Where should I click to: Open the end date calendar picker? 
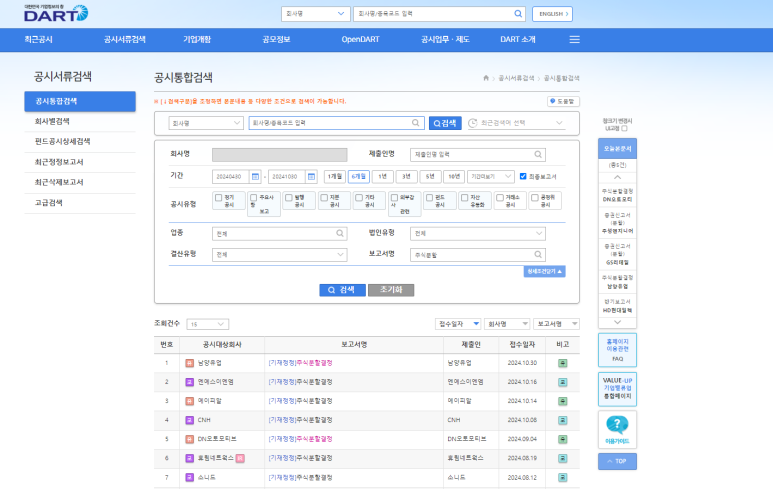pyautogui.click(x=311, y=176)
